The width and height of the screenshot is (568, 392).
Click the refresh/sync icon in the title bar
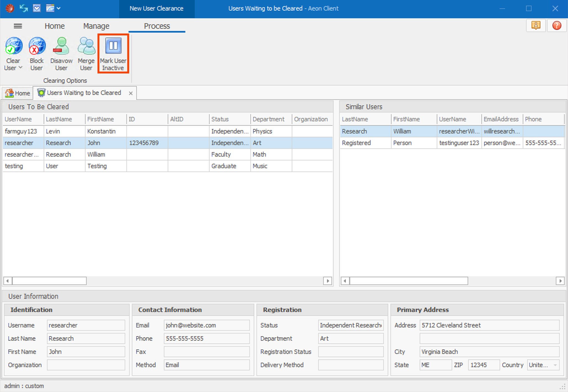click(x=23, y=8)
